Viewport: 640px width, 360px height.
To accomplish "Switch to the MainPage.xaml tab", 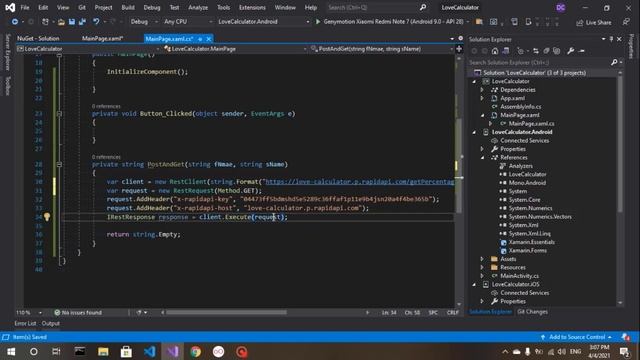I will (x=102, y=39).
